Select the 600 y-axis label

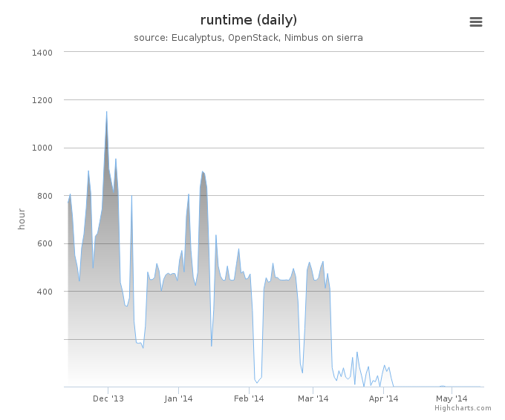45,243
